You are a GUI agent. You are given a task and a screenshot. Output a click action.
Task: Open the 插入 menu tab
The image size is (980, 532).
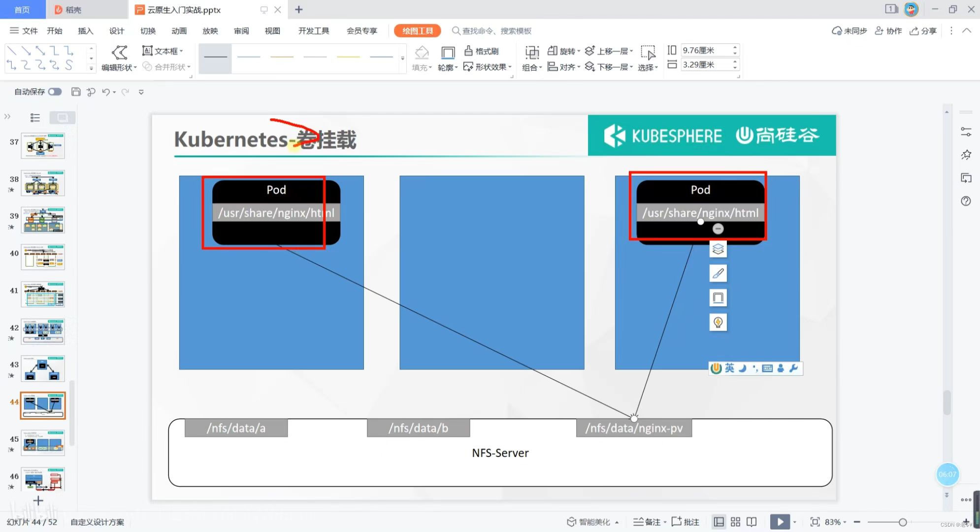pos(85,31)
